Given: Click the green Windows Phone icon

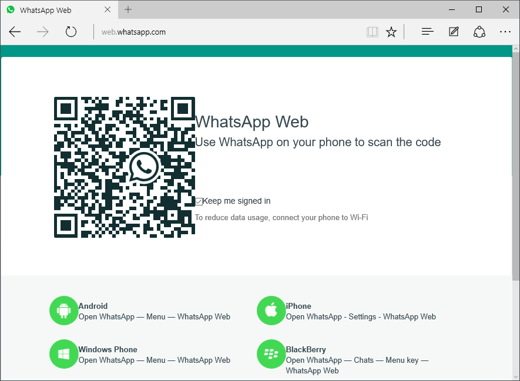Looking at the screenshot, I should 64,354.
